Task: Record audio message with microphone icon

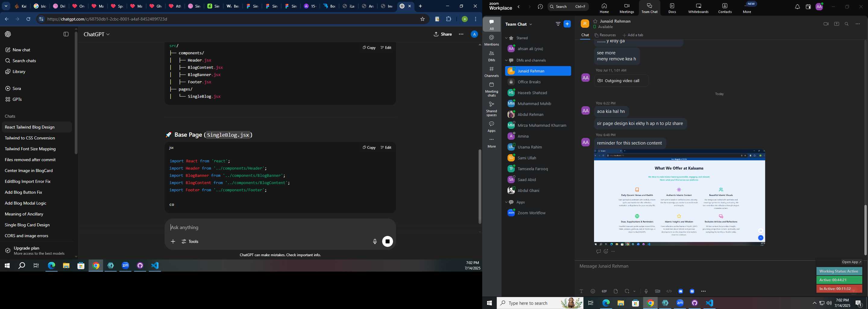Action: pos(646,291)
